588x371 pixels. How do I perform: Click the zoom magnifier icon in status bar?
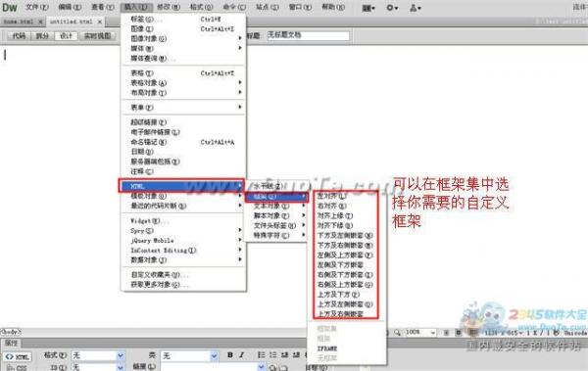pos(397,333)
